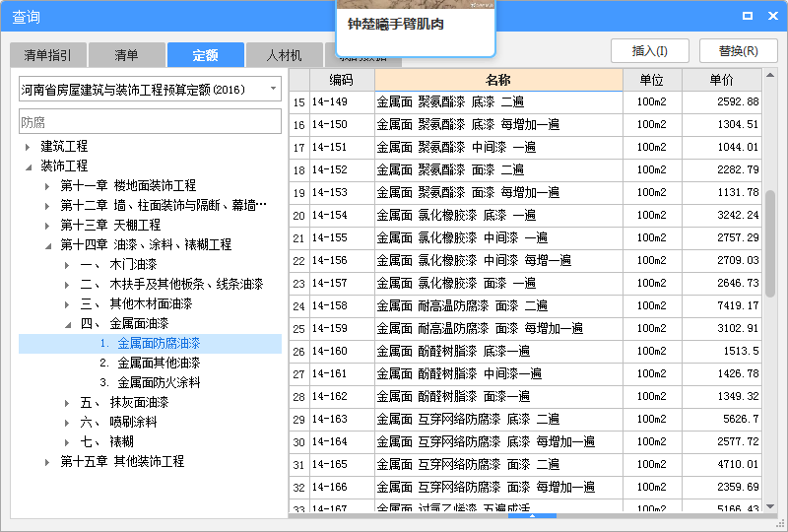
Task: Select 耐高温防腐漆 面漆 二遍 row name
Action: pos(462,305)
